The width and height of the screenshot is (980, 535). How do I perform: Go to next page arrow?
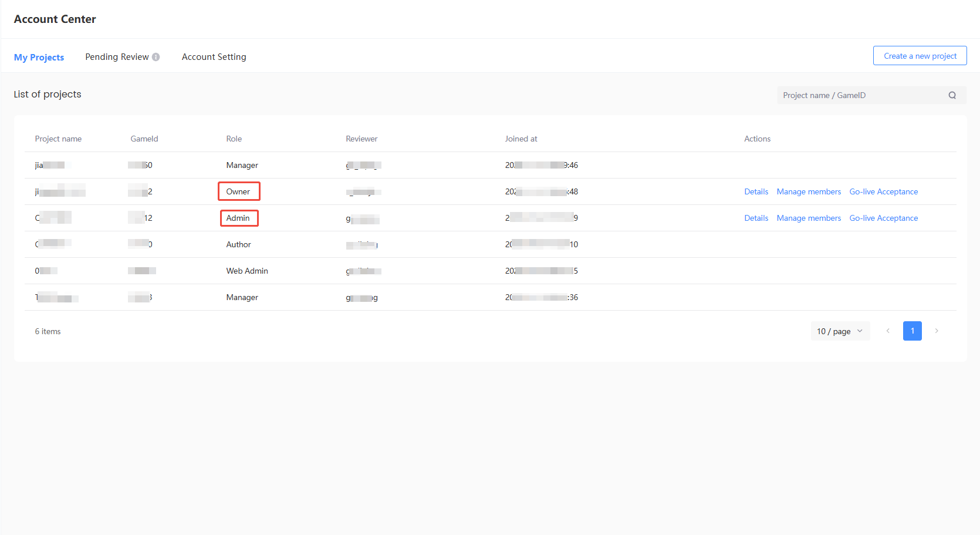tap(937, 331)
